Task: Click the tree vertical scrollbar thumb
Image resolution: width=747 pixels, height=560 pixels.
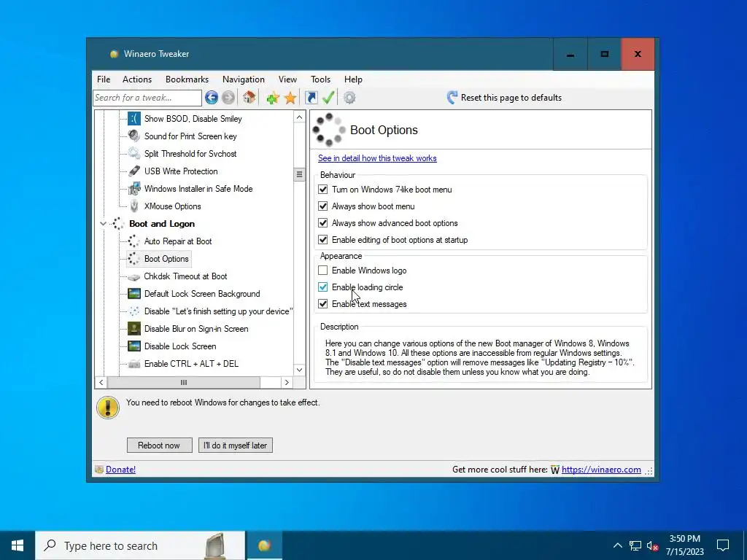Action: coord(299,174)
